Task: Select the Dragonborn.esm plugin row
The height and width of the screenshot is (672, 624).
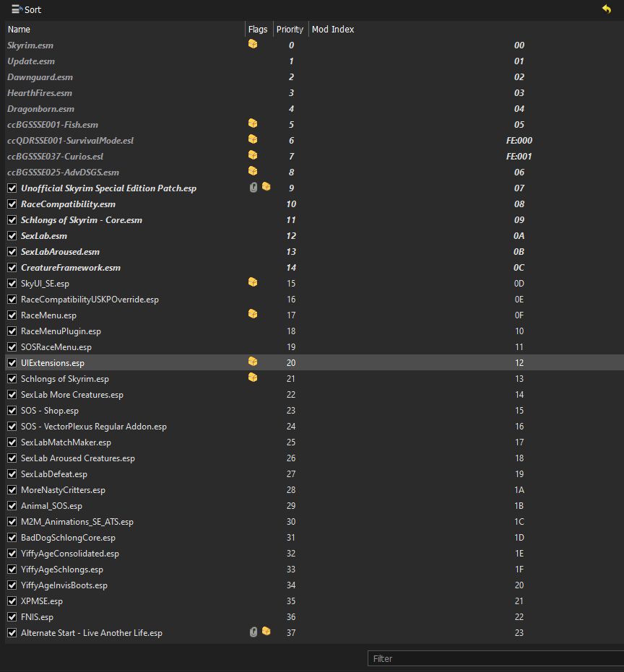Action: click(314, 108)
